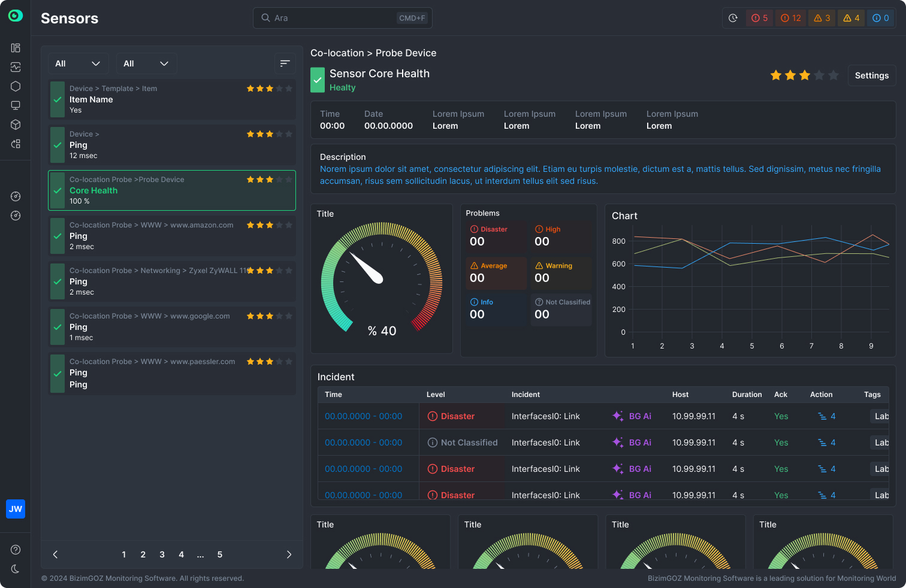Open the Info problems tile
This screenshot has height=588, width=906.
click(x=496, y=310)
